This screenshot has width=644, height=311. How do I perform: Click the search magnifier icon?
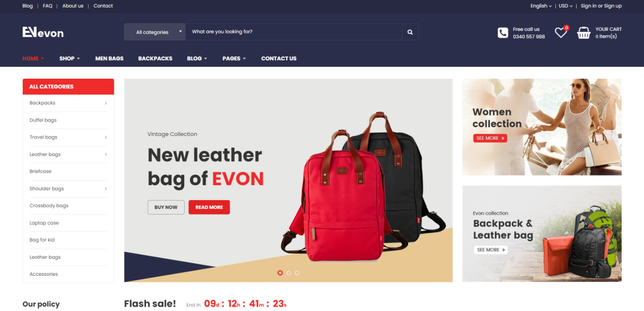(410, 32)
